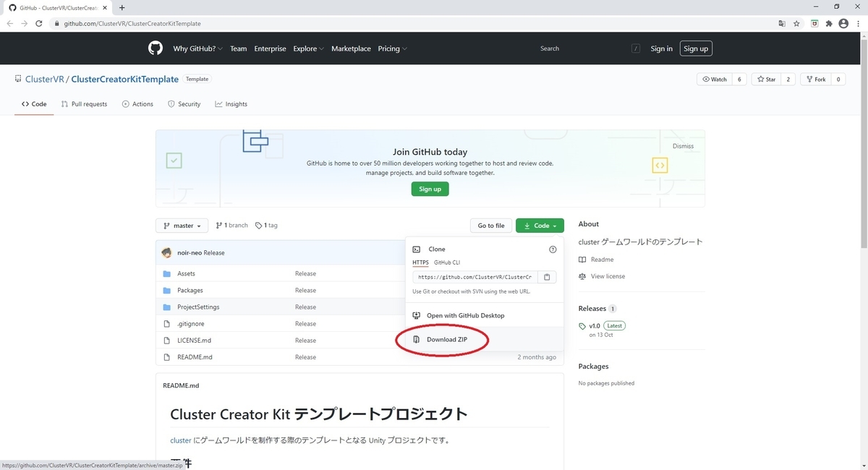Toggle the green Code dropdown button
Image resolution: width=868 pixels, height=470 pixels.
pyautogui.click(x=540, y=226)
